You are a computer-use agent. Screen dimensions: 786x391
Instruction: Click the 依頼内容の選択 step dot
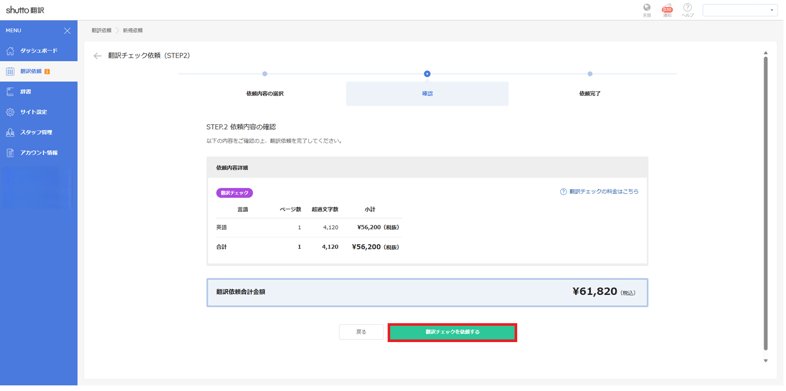click(265, 74)
